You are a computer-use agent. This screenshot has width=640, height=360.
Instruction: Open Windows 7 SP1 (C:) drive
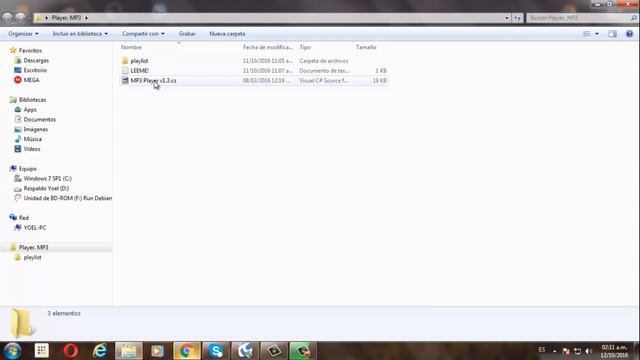(x=47, y=178)
